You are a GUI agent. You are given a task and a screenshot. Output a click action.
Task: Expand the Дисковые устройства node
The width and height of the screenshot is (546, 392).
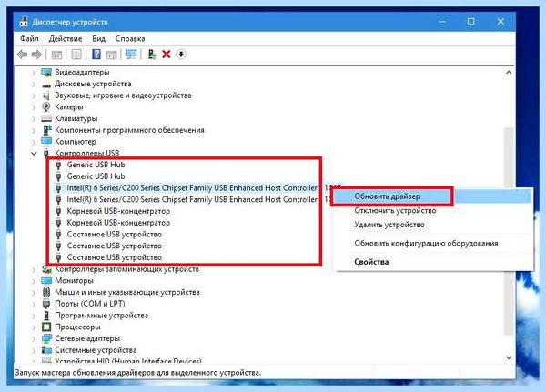[x=34, y=85]
